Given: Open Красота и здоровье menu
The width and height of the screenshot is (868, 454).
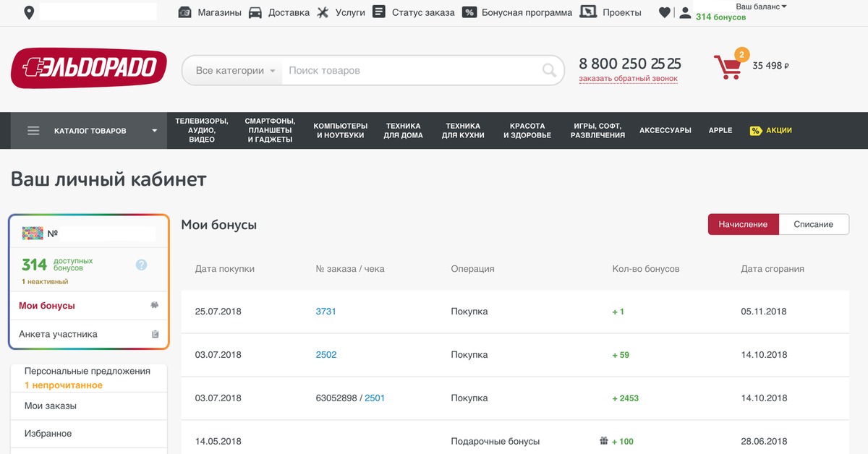Looking at the screenshot, I should tap(527, 131).
